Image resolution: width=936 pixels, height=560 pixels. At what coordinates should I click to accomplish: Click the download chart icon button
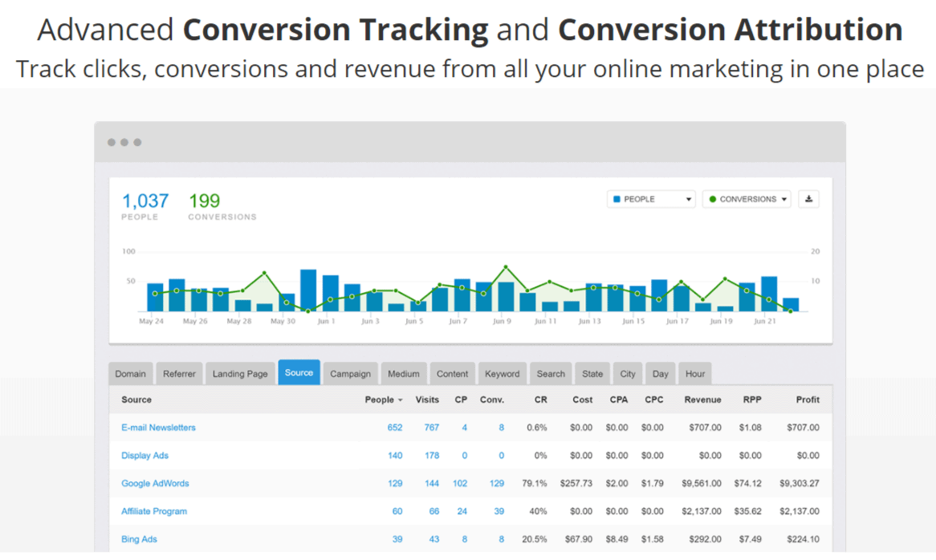(x=808, y=199)
